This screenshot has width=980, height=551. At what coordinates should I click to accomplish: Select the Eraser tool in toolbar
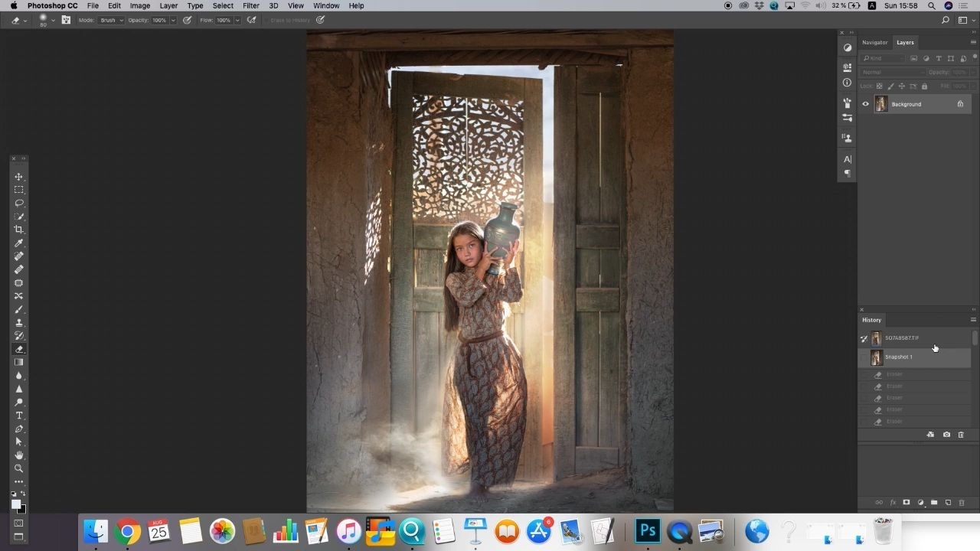coord(19,349)
